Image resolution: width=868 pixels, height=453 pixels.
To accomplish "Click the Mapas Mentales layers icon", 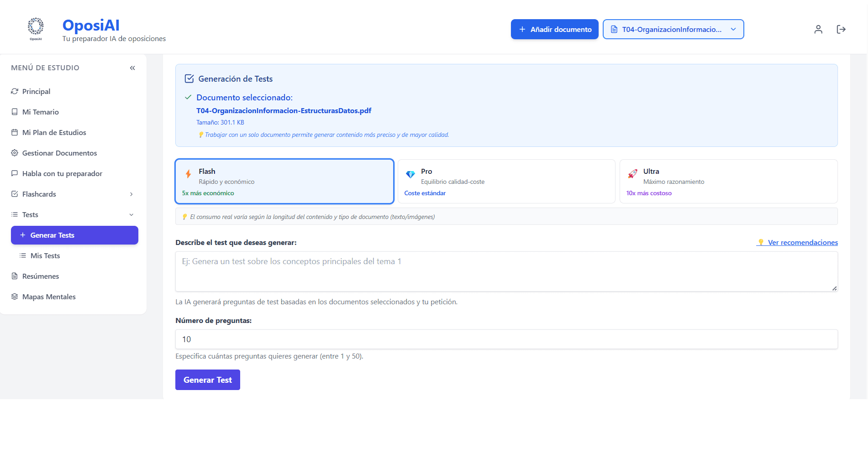I will 15,297.
